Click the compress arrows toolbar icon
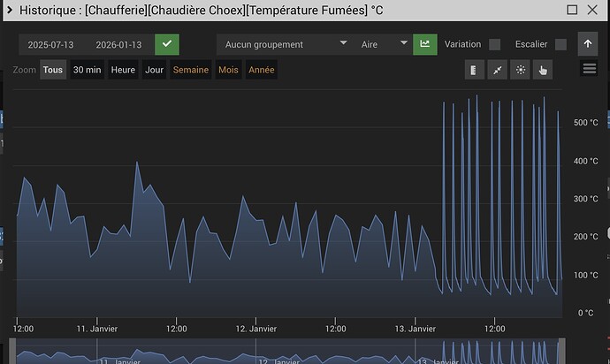Image resolution: width=610 pixels, height=364 pixels. tap(497, 70)
